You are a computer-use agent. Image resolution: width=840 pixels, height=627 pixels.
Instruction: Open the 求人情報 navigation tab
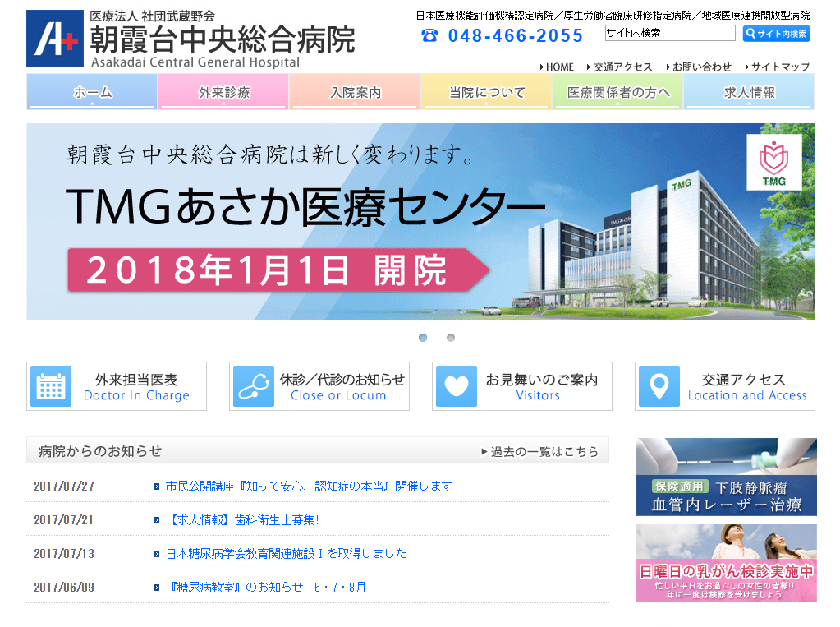[x=749, y=92]
